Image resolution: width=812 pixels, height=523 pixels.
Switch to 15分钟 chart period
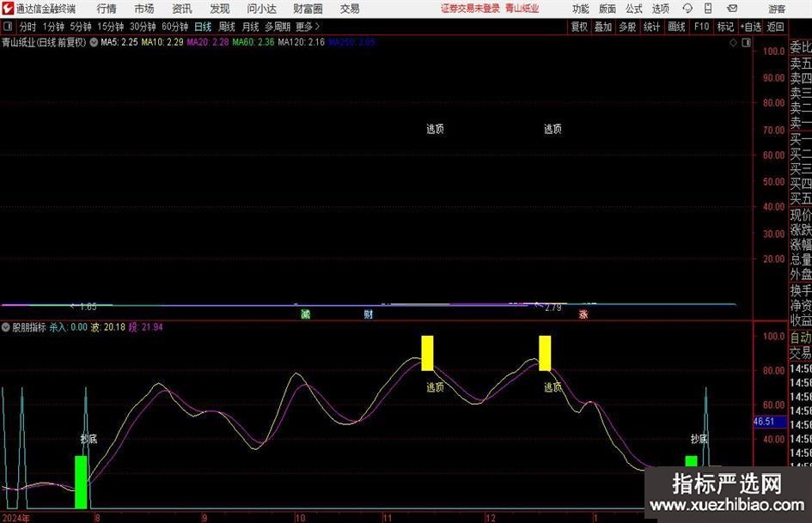click(110, 27)
